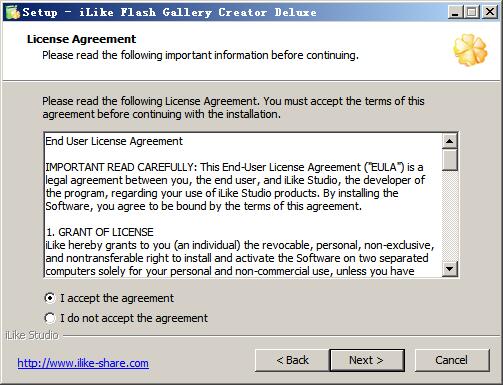
Task: Click the setup installer icon in title bar
Action: (13, 12)
